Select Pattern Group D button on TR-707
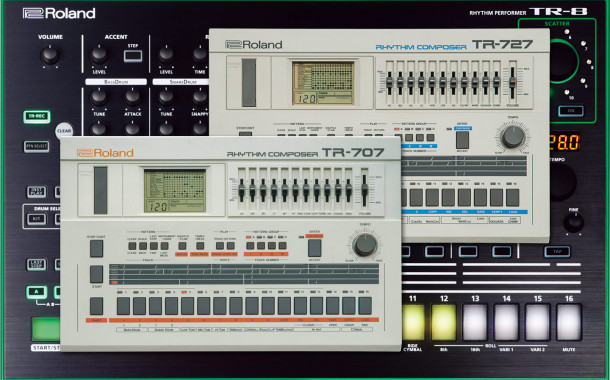 [283, 245]
